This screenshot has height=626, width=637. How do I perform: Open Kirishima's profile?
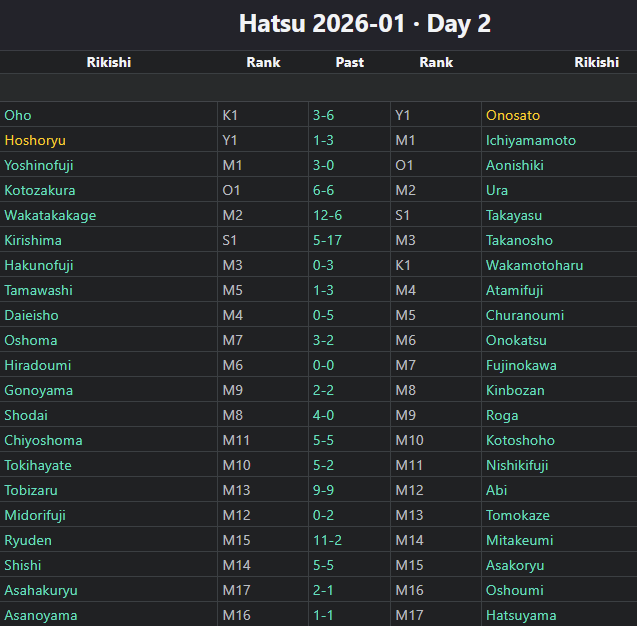33,240
